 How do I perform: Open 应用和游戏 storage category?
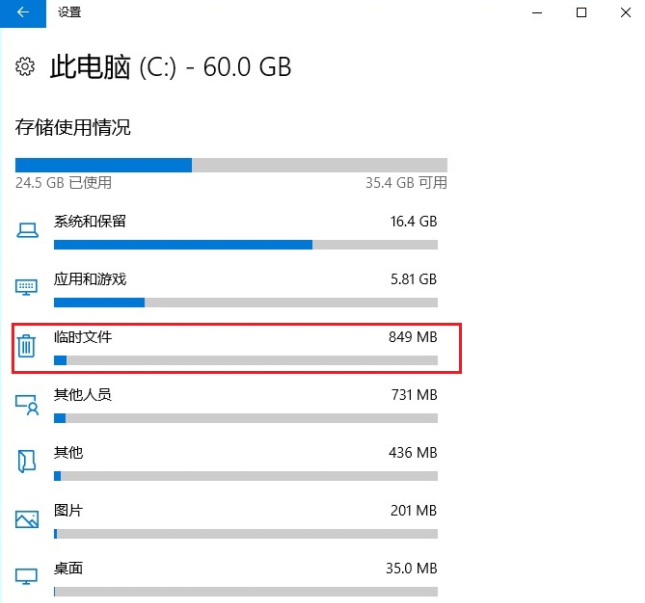point(90,279)
